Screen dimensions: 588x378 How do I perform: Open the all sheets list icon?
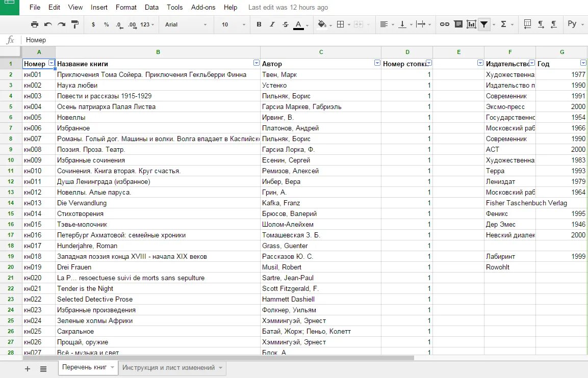point(43,369)
